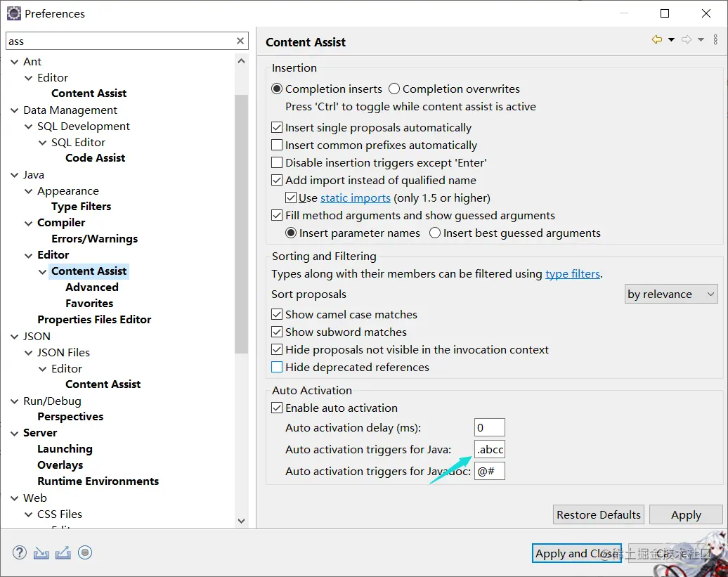The width and height of the screenshot is (728, 577).
Task: Click the oomph recorder circle icon
Action: pyautogui.click(x=85, y=552)
